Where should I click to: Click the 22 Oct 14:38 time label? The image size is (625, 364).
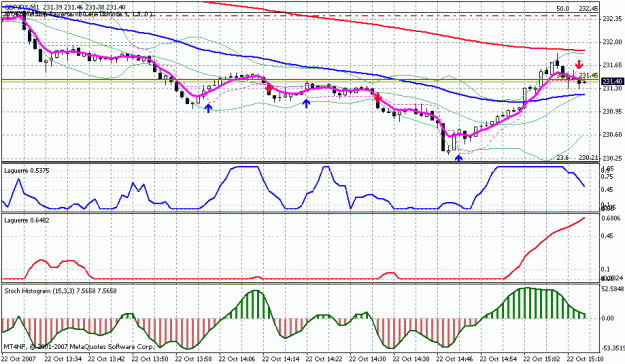pyautogui.click(x=412, y=358)
